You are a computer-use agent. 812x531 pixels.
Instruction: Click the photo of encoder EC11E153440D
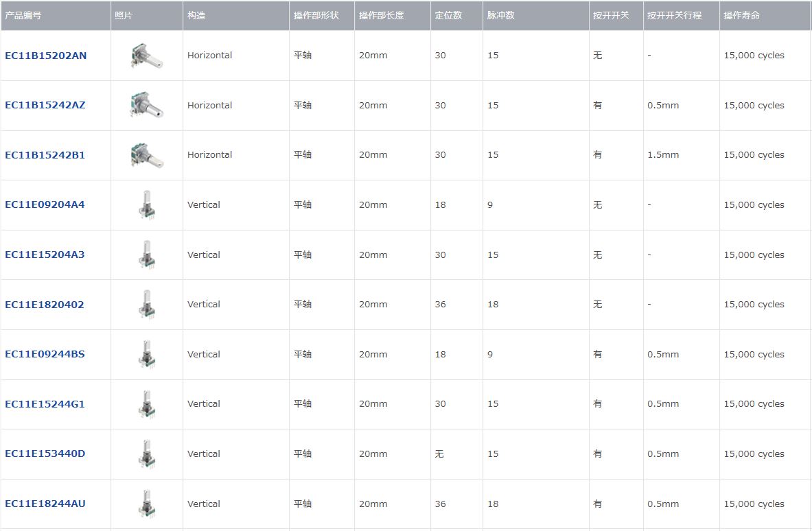pyautogui.click(x=147, y=454)
